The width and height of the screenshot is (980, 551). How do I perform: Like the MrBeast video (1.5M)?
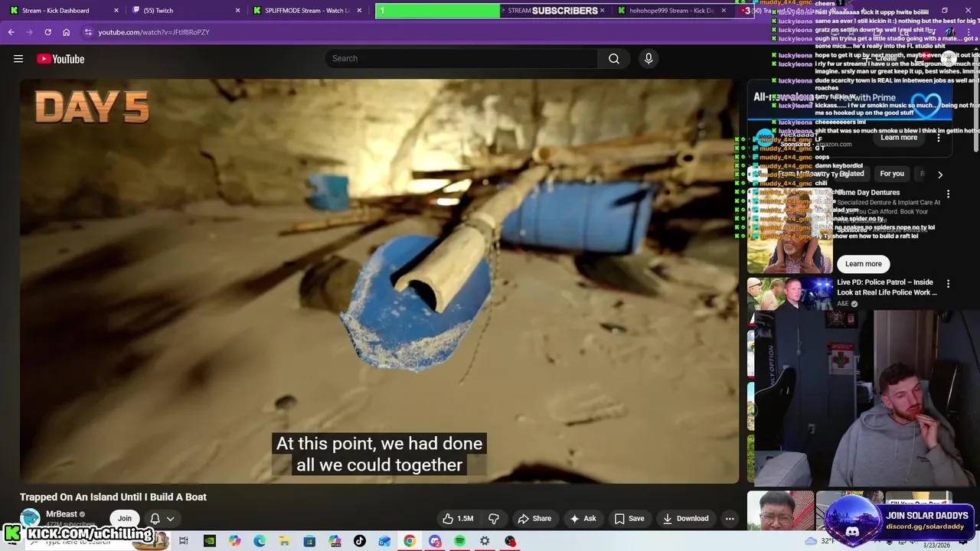point(457,518)
